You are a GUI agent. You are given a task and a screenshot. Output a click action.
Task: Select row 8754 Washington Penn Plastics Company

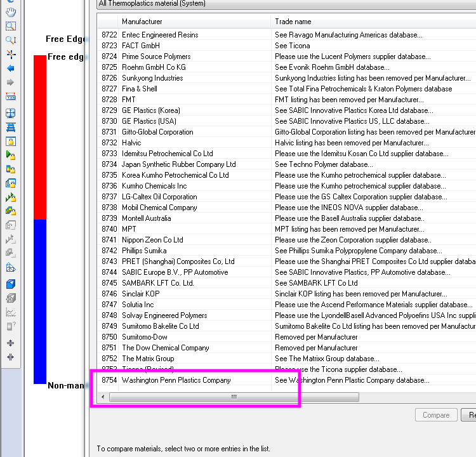(x=287, y=380)
